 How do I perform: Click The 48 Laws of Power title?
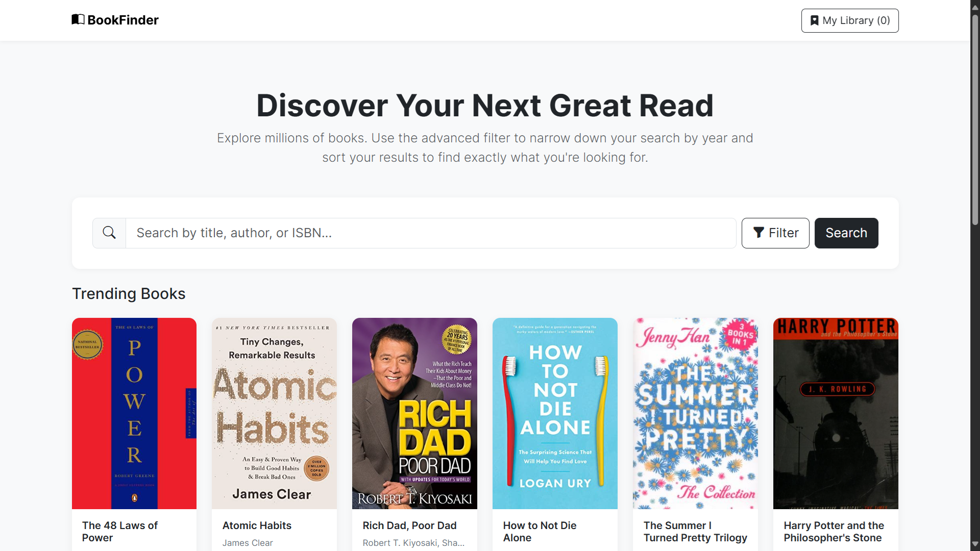coord(120,532)
